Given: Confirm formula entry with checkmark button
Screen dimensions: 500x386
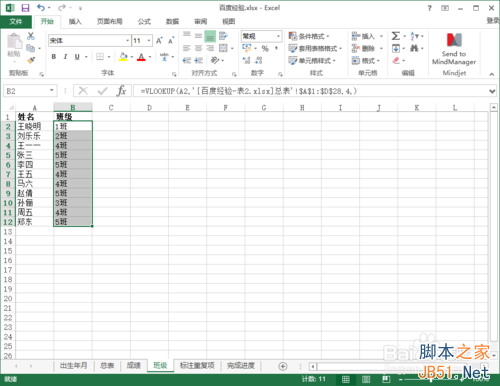Looking at the screenshot, I should (x=102, y=91).
